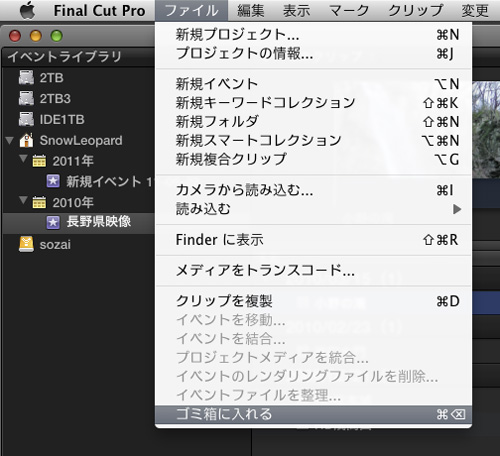Click the 長野県映像 event star icon
This screenshot has height=456, width=500.
53,222
